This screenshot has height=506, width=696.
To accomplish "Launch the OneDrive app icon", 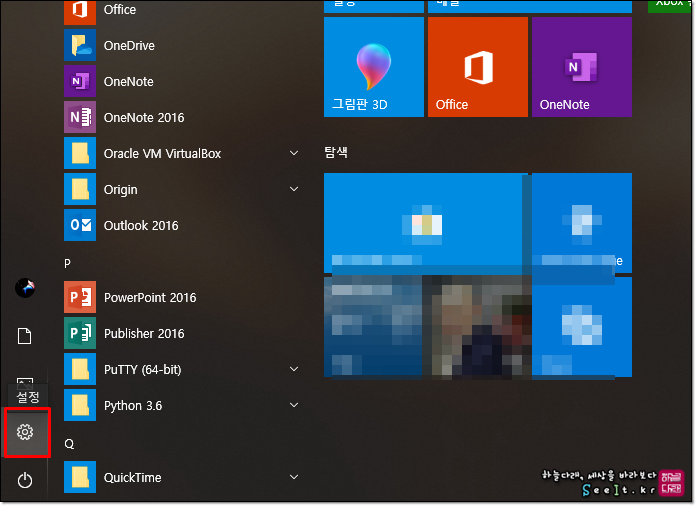I will tap(80, 45).
